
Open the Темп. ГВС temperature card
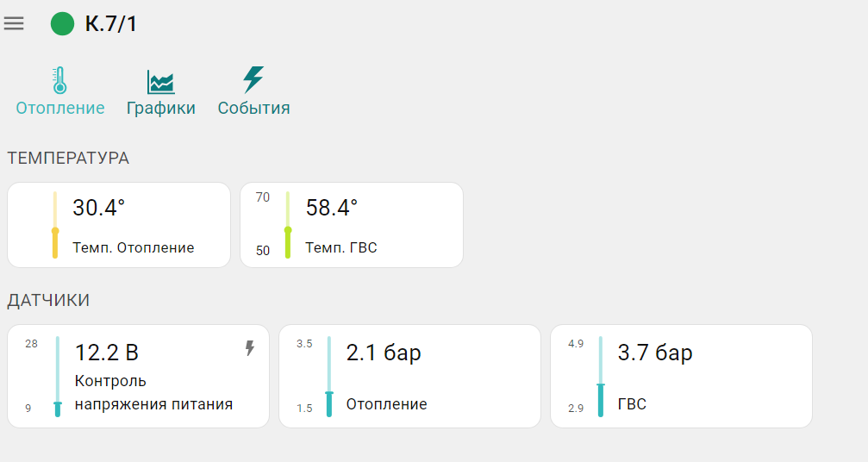point(352,225)
